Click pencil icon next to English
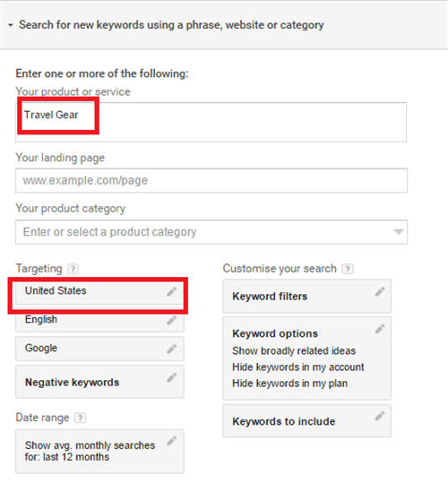448x492 pixels. [x=172, y=320]
